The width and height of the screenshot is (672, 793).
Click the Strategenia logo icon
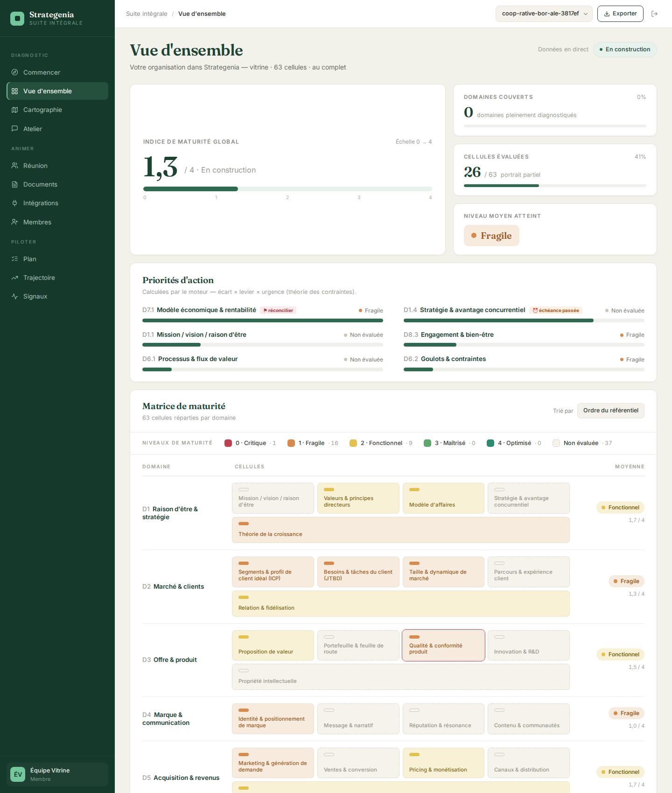coord(17,19)
